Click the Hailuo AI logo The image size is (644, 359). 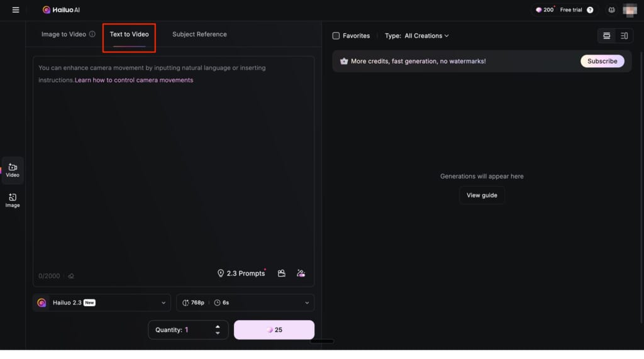pos(61,10)
